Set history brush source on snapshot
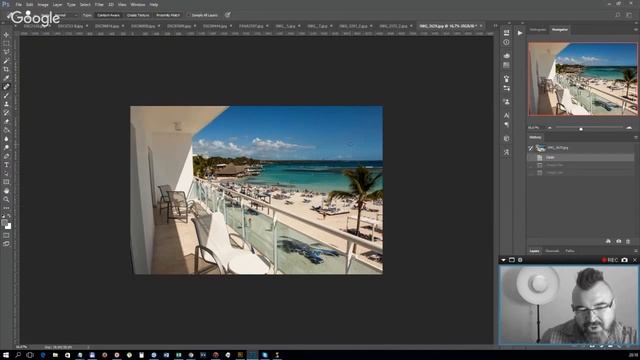 tap(531, 148)
